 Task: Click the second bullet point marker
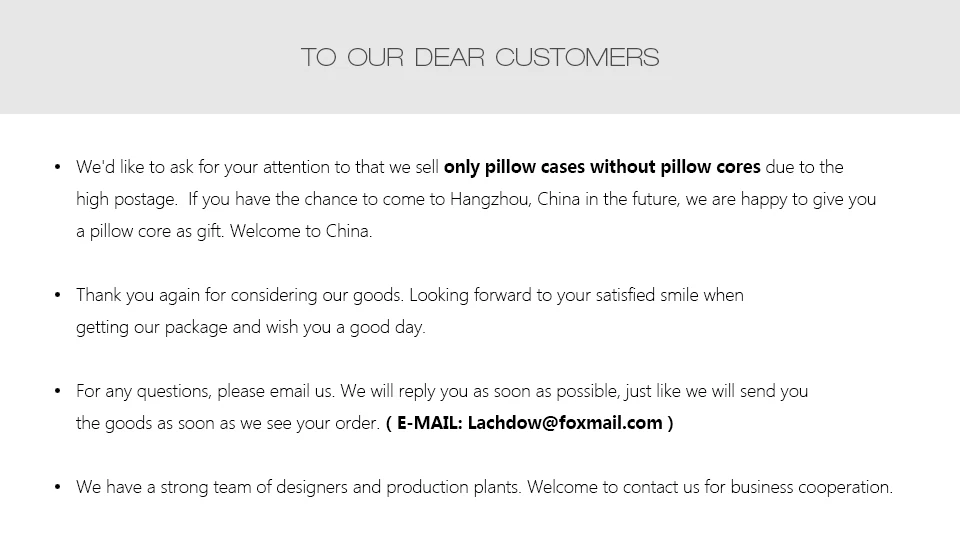(x=58, y=295)
